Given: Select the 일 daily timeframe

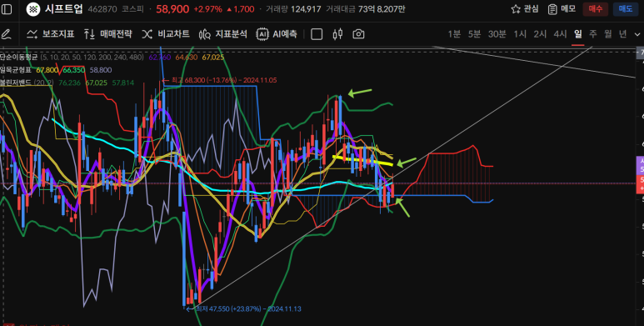Looking at the screenshot, I should tap(578, 34).
